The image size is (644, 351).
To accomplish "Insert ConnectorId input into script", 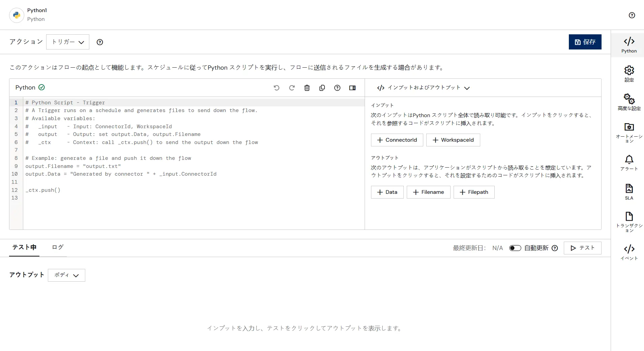I will click(x=397, y=140).
